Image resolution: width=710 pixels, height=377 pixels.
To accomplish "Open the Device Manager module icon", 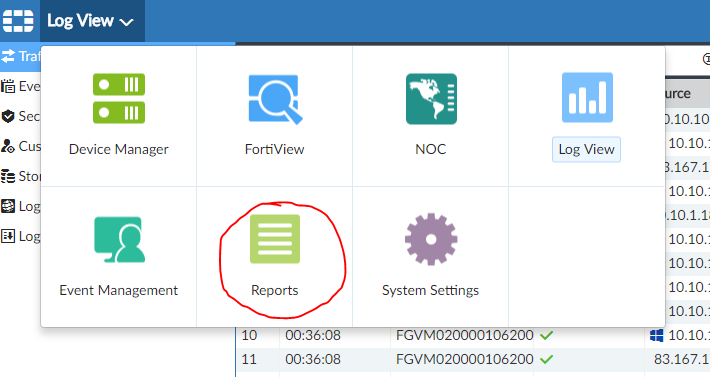I will [x=119, y=98].
